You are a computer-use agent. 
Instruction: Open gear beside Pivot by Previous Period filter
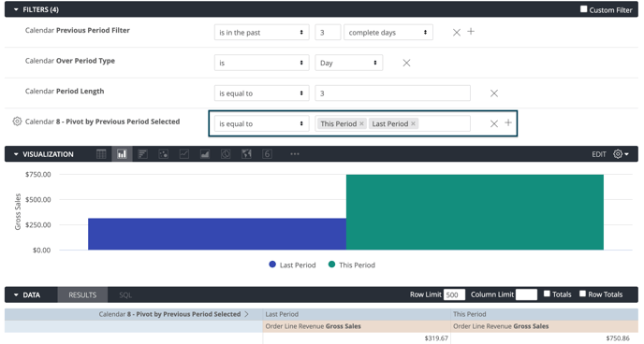pyautogui.click(x=17, y=122)
